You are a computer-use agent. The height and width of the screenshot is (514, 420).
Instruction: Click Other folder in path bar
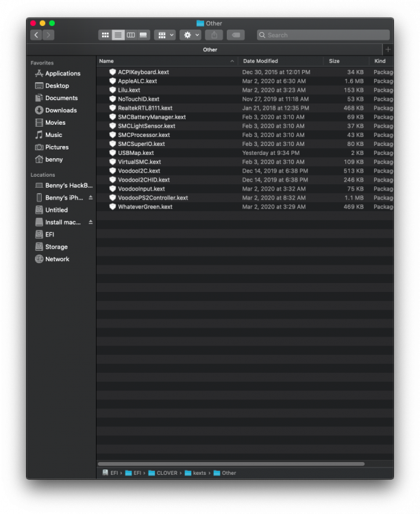[225, 473]
